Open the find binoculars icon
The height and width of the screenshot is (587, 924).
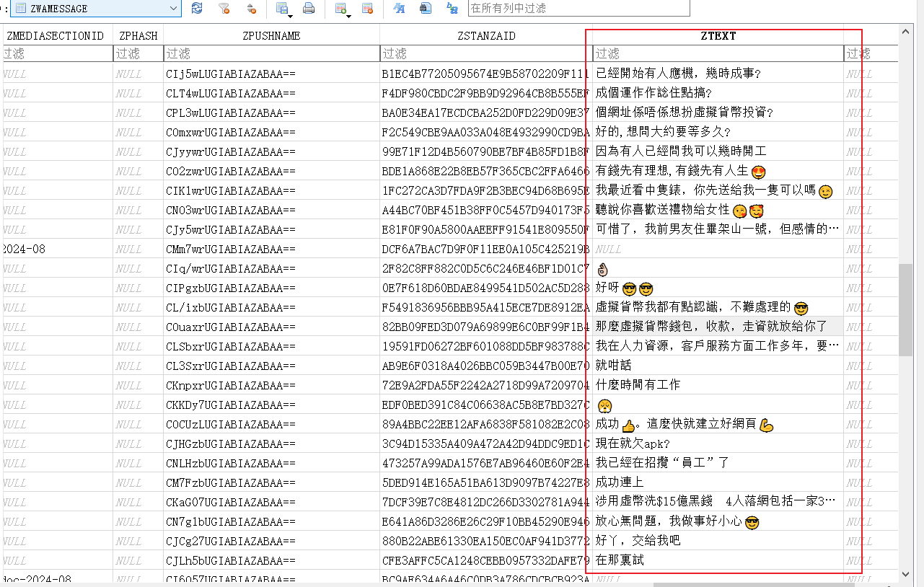point(426,9)
